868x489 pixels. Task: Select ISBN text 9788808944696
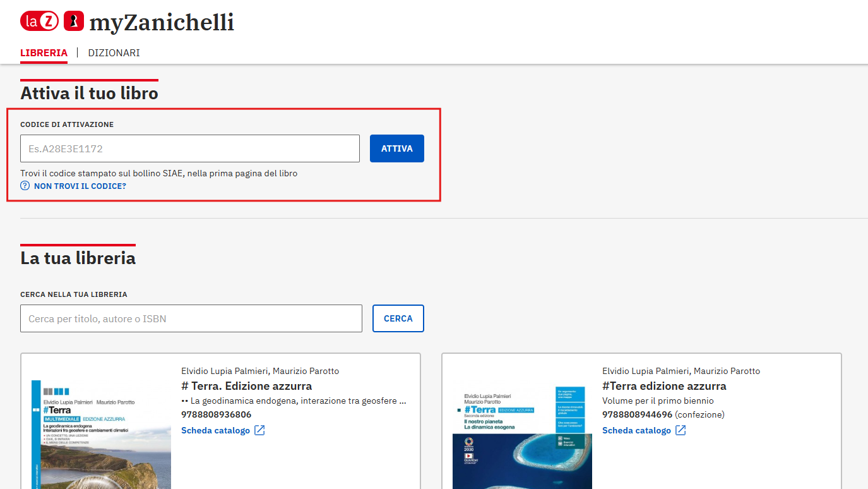point(637,415)
